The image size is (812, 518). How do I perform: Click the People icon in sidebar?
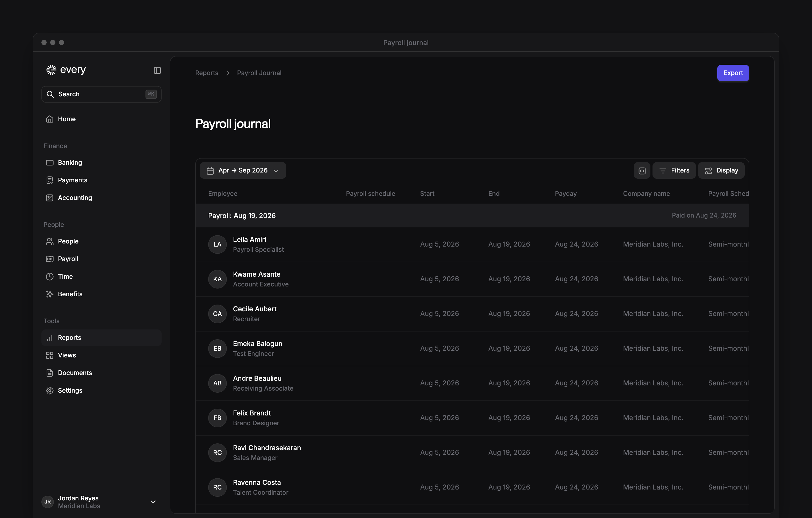click(49, 241)
